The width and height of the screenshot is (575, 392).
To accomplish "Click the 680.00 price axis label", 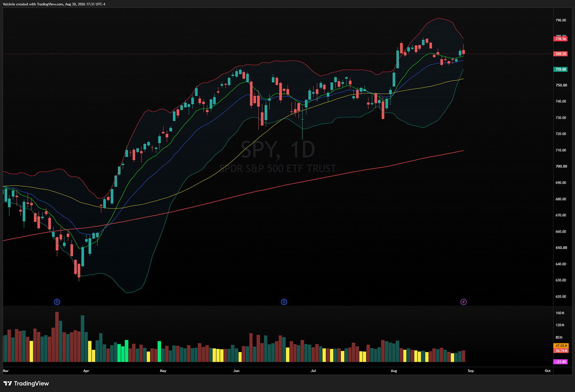I will point(561,199).
